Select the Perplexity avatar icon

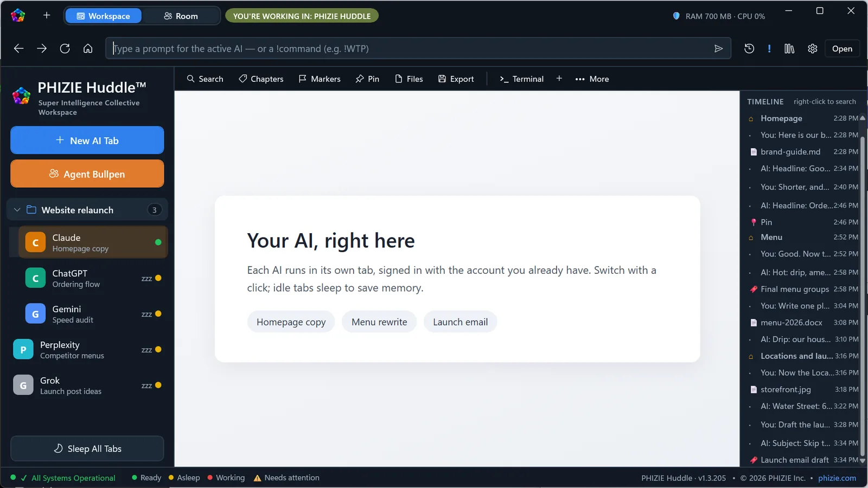click(x=23, y=350)
